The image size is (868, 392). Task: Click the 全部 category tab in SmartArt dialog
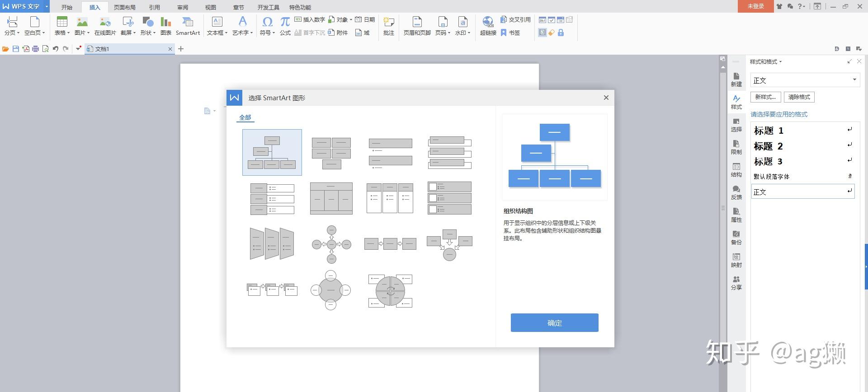pyautogui.click(x=245, y=117)
